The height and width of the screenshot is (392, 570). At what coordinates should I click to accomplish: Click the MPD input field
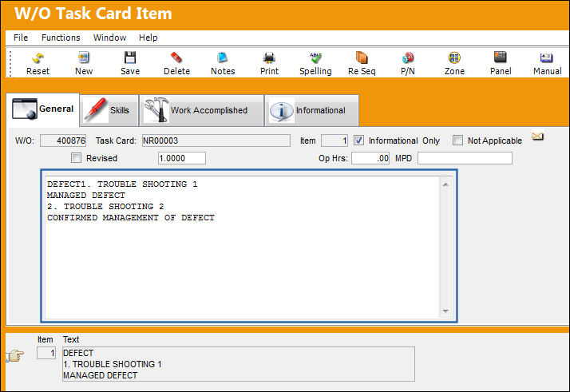click(x=465, y=158)
